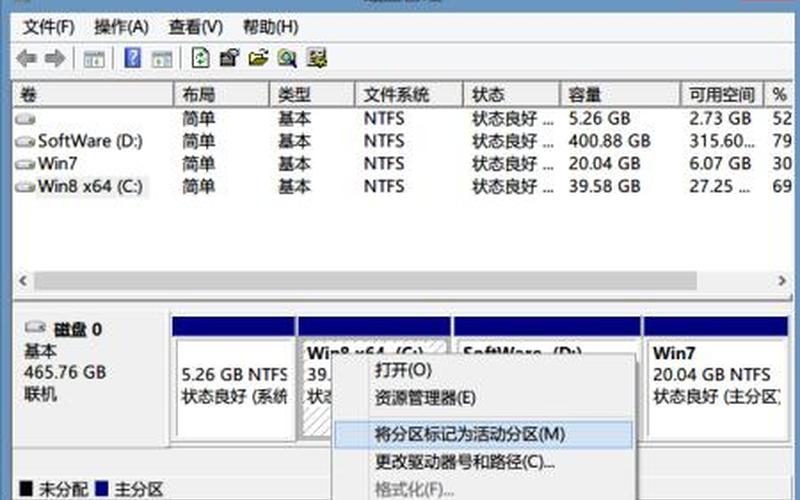
Task: Click the blue 主分区 legend swatch
Action: pos(102,489)
